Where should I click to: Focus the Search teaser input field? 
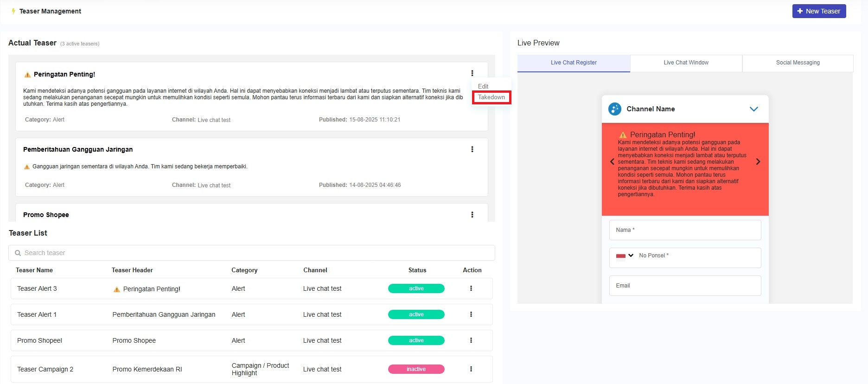252,253
